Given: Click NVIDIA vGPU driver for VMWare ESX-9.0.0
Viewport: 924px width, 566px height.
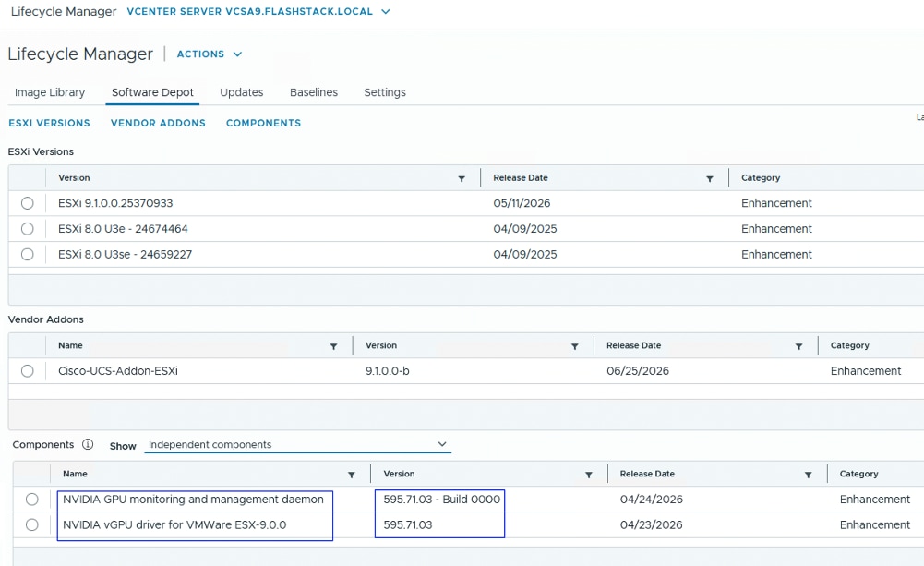Looking at the screenshot, I should (174, 524).
